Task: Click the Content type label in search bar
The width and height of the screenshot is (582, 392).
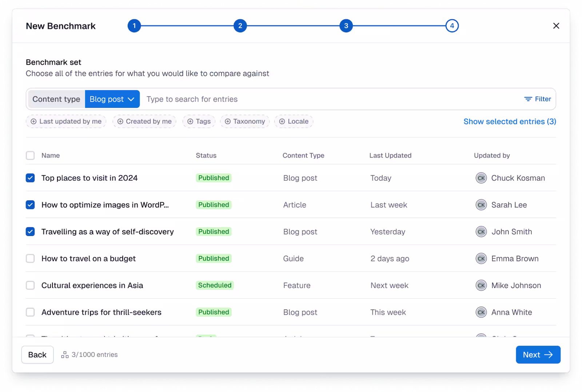Action: (56, 99)
